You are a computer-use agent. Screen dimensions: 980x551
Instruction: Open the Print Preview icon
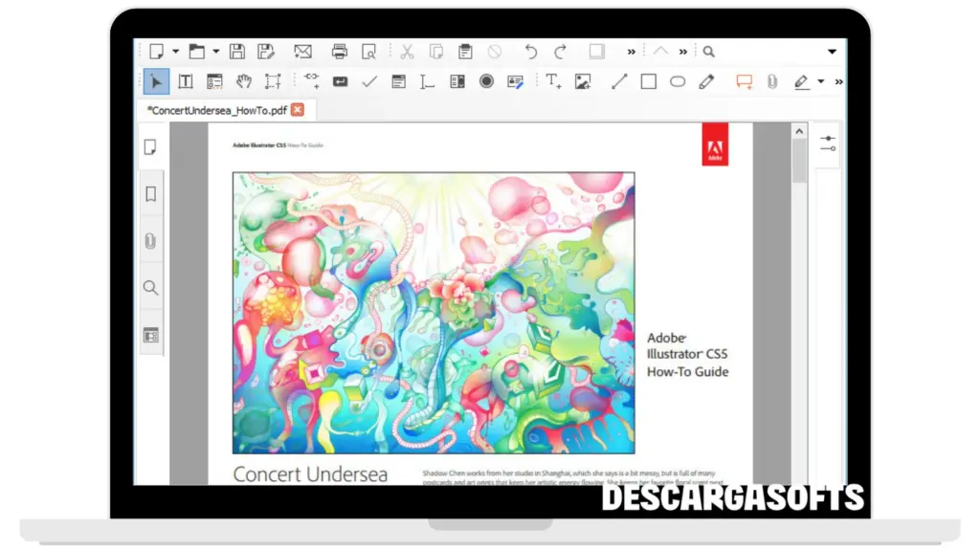[368, 52]
